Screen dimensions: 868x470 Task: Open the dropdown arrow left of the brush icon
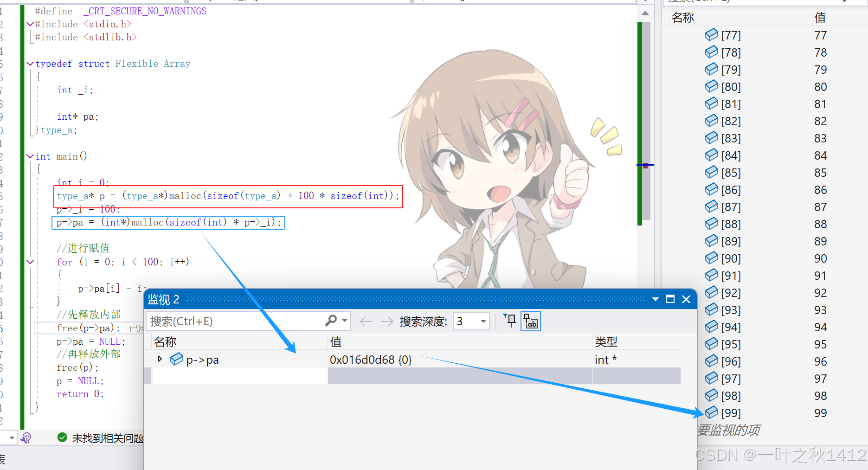point(12,438)
